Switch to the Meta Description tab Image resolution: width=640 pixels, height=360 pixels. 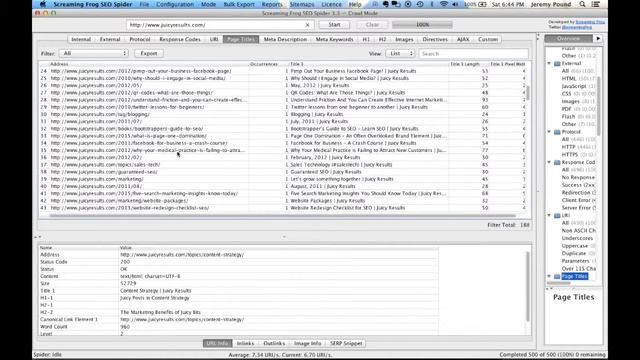[x=285, y=40]
